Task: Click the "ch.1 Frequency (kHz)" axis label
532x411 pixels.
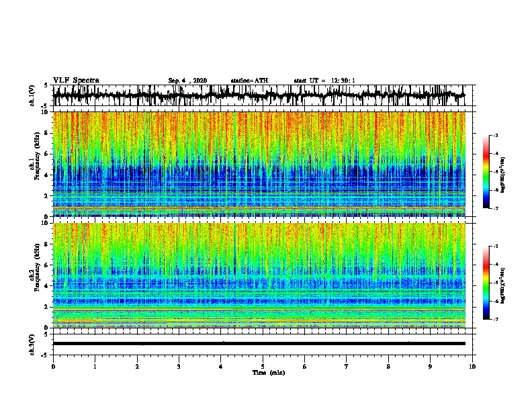Action: click(34, 156)
